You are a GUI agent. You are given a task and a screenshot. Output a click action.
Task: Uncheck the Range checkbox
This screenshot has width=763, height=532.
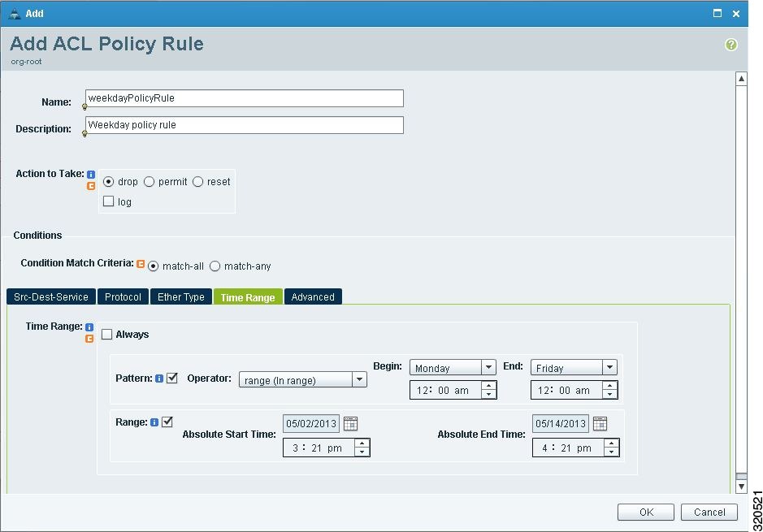coord(167,422)
